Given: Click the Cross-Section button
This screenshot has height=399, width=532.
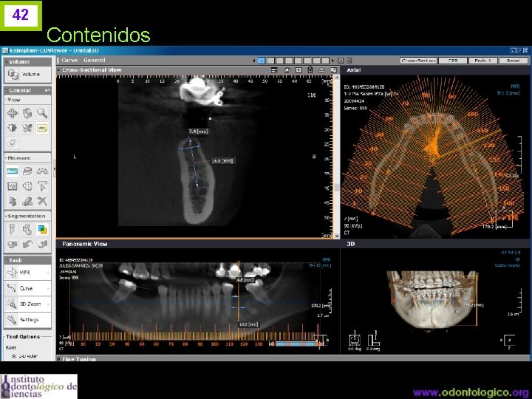Looking at the screenshot, I should pyautogui.click(x=418, y=61).
